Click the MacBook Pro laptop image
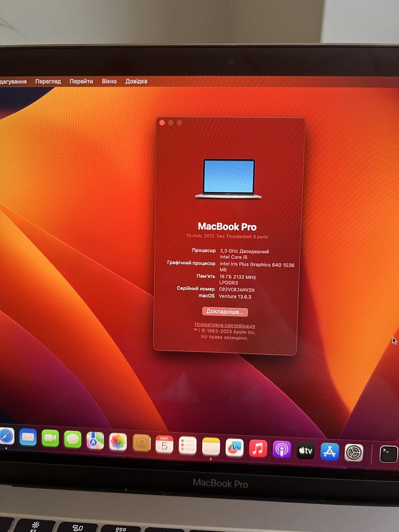This screenshot has height=532, width=399. (x=228, y=179)
